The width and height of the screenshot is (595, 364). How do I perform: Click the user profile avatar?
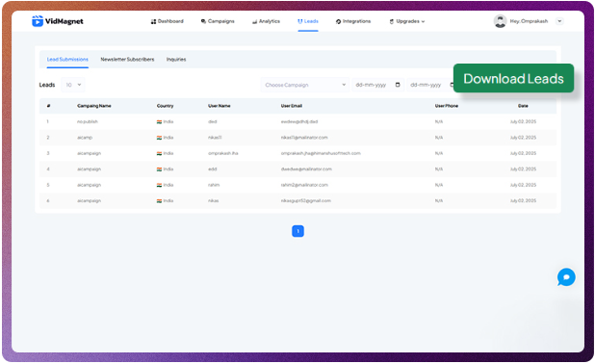pos(500,21)
